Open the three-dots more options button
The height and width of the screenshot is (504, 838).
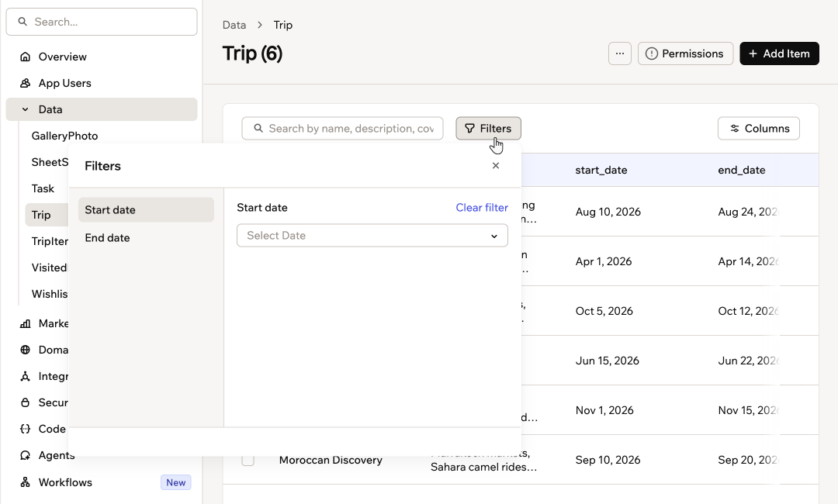coord(620,54)
